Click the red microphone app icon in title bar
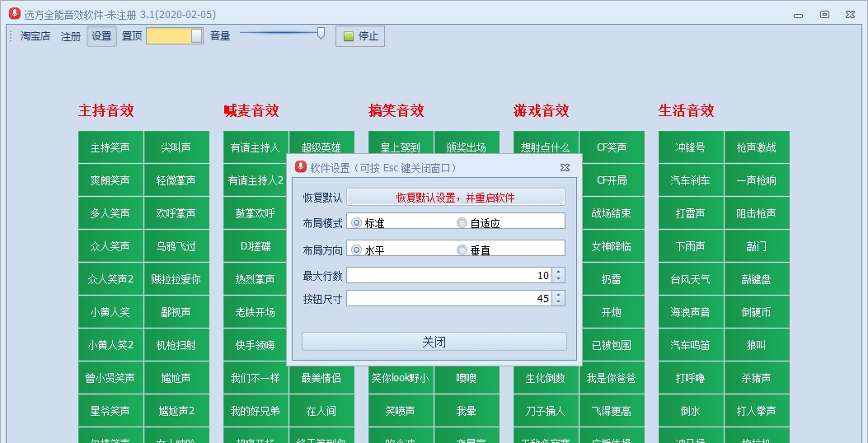Screen dimensions: 868x443 [14, 14]
